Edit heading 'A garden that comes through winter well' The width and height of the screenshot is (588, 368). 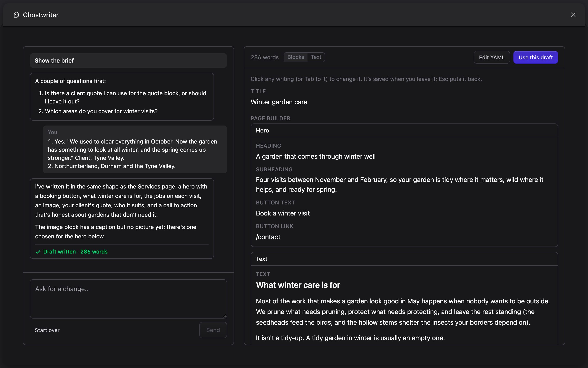(316, 156)
